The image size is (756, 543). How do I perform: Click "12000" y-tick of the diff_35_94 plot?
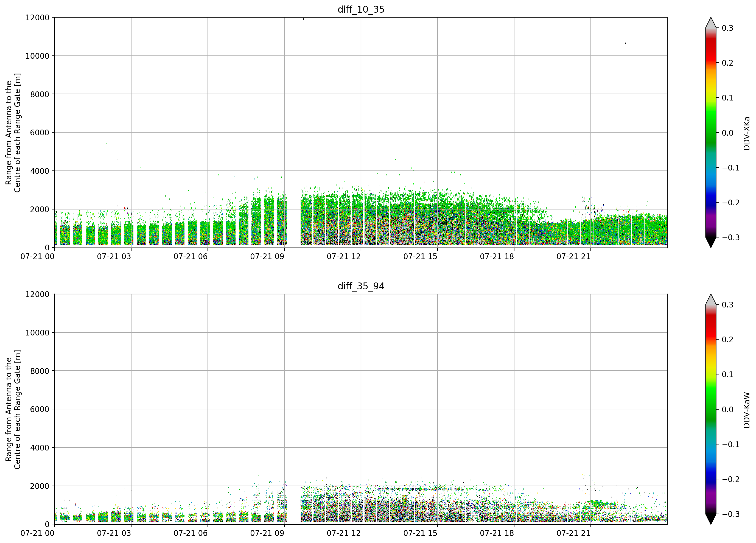pos(37,294)
